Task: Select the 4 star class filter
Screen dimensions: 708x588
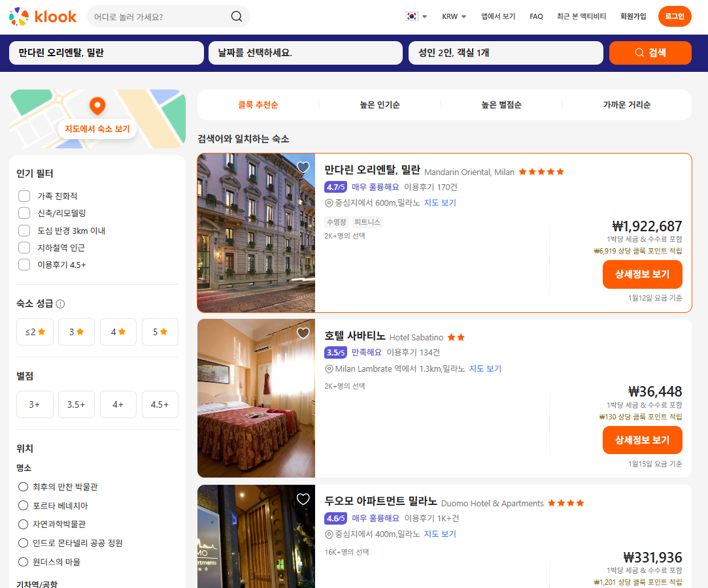Action: tap(118, 332)
